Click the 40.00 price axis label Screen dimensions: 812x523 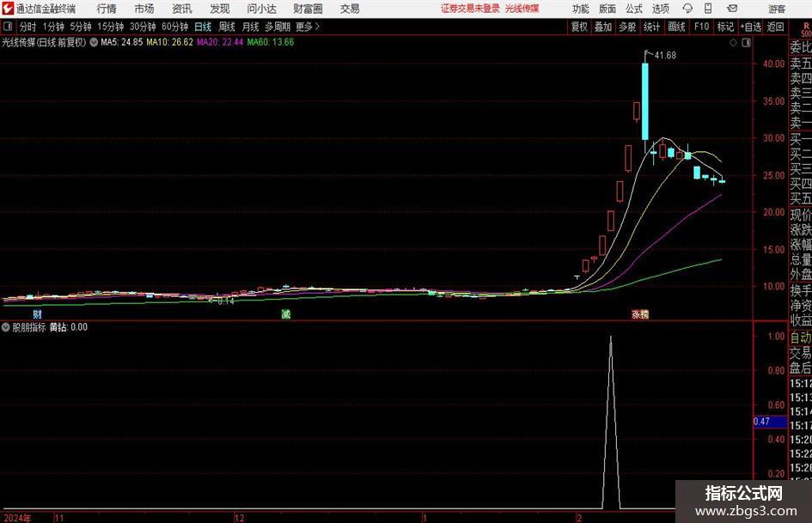click(773, 64)
